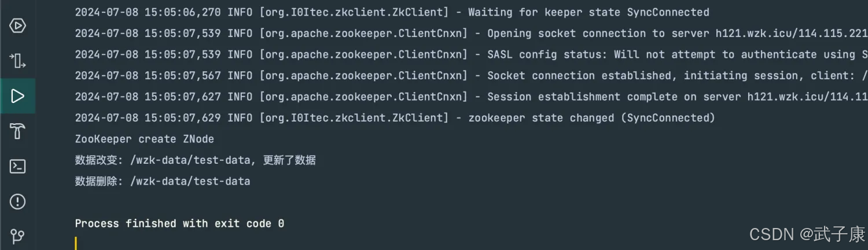Open the Build hammer tool window

coord(17,131)
